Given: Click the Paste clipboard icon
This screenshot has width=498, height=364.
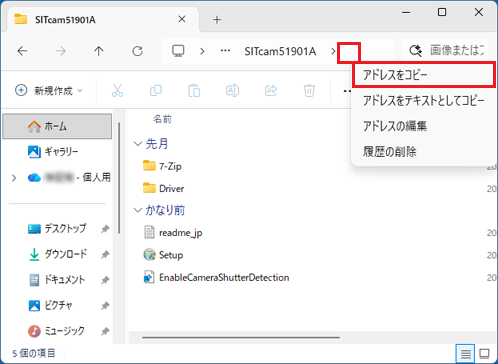Looking at the screenshot, I should [194, 90].
